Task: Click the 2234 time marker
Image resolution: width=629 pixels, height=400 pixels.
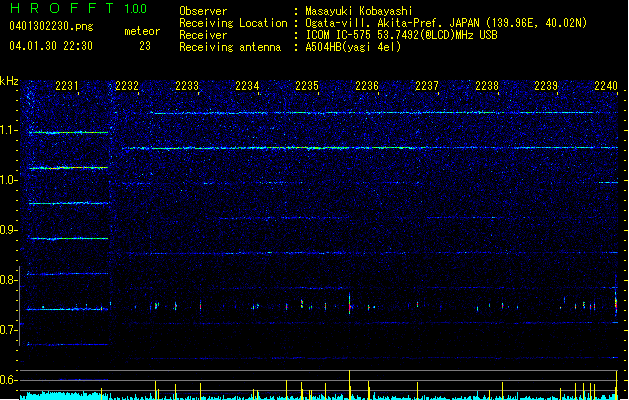Action: (x=247, y=86)
